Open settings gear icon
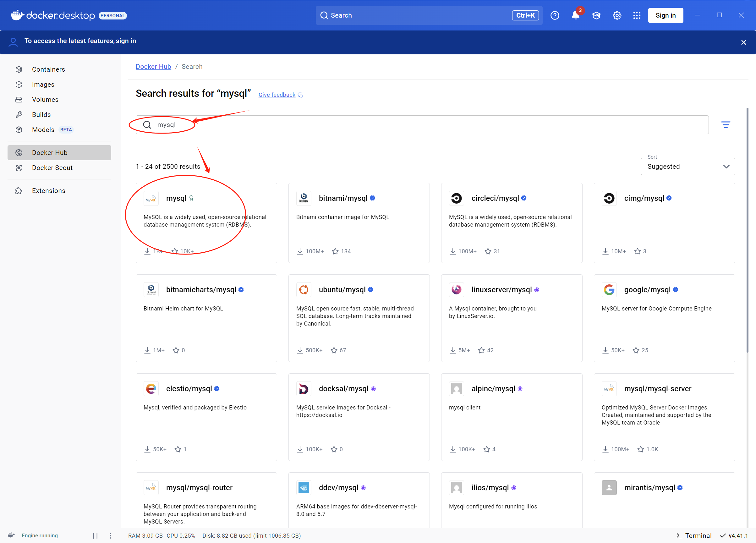Image resolution: width=756 pixels, height=543 pixels. point(617,15)
